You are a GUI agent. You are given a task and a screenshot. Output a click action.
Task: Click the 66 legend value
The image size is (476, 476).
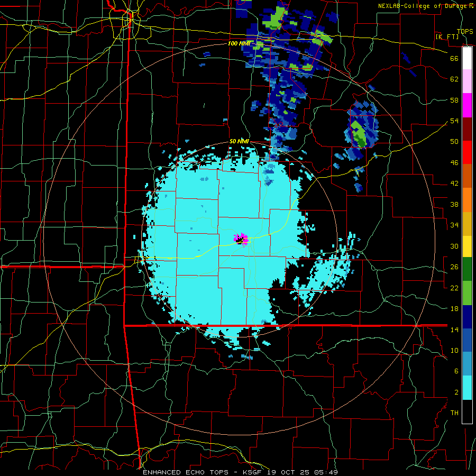pyautogui.click(x=454, y=58)
